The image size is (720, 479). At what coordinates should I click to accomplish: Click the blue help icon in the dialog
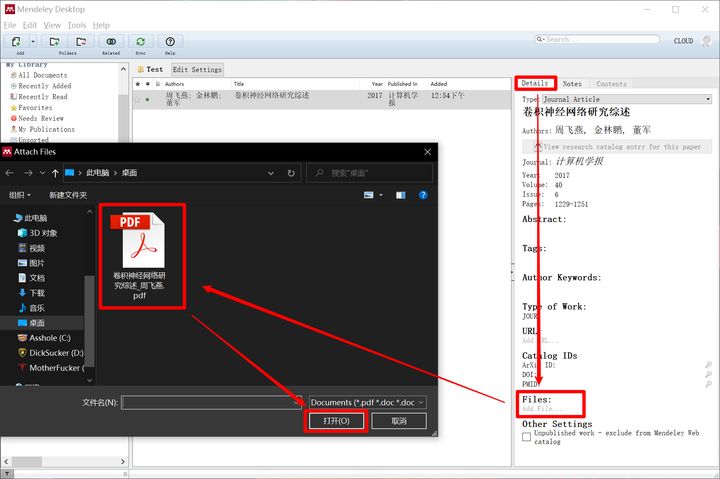[423, 195]
